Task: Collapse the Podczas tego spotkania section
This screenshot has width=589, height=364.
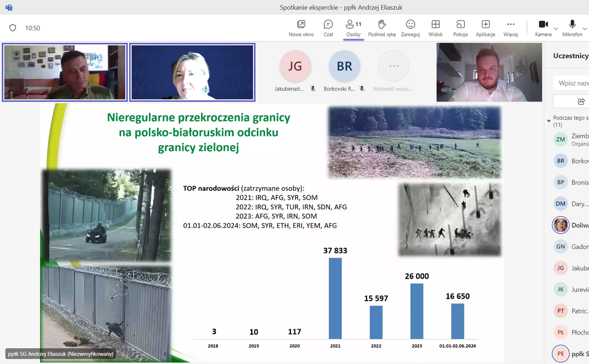Action: pos(549,121)
